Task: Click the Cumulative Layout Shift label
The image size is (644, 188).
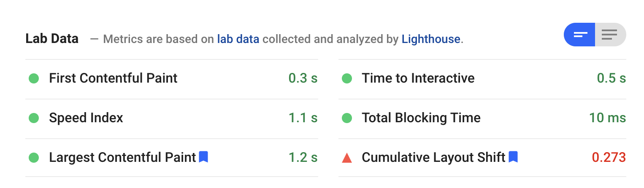Action: click(x=433, y=158)
